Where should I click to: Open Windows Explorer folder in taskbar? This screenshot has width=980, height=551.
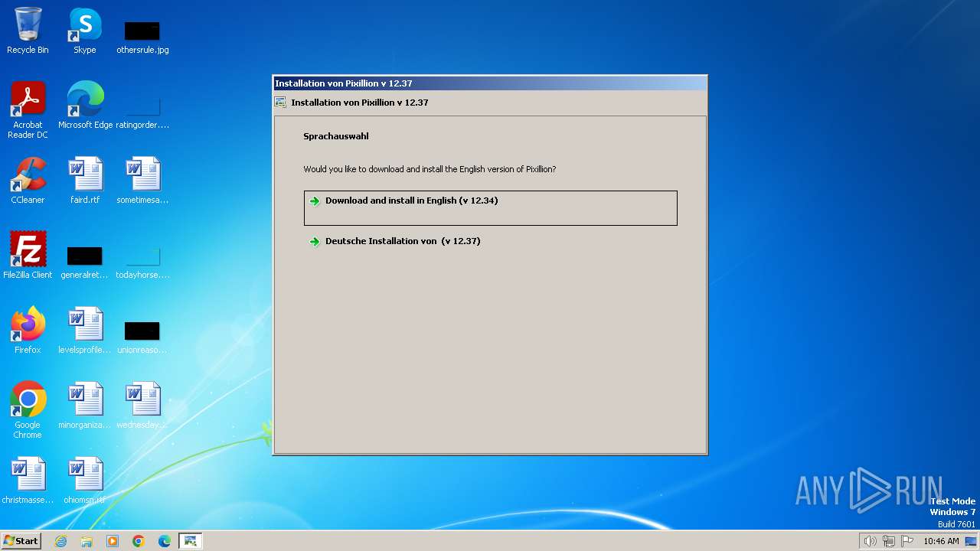tap(87, 541)
